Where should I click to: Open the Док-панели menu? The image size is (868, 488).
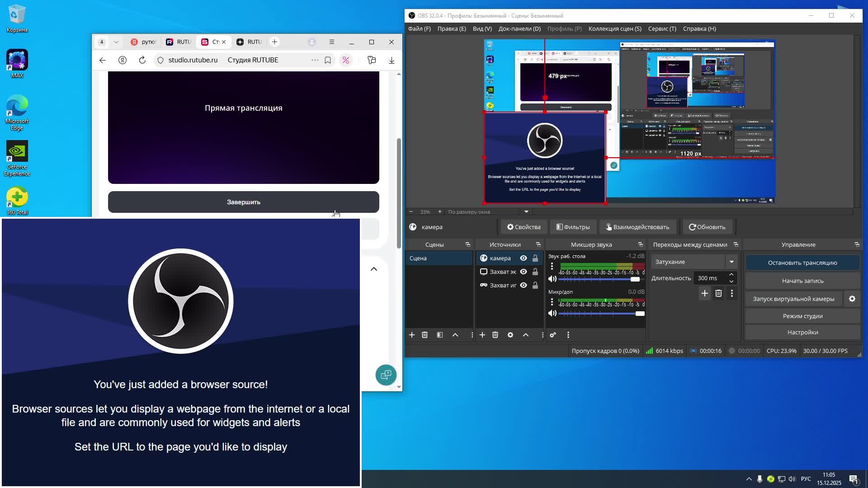click(x=519, y=28)
